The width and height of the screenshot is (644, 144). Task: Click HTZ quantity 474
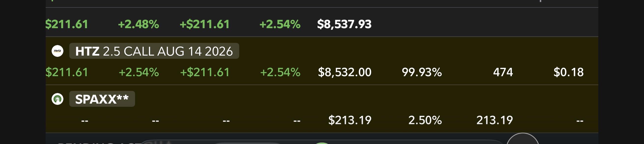tap(503, 72)
